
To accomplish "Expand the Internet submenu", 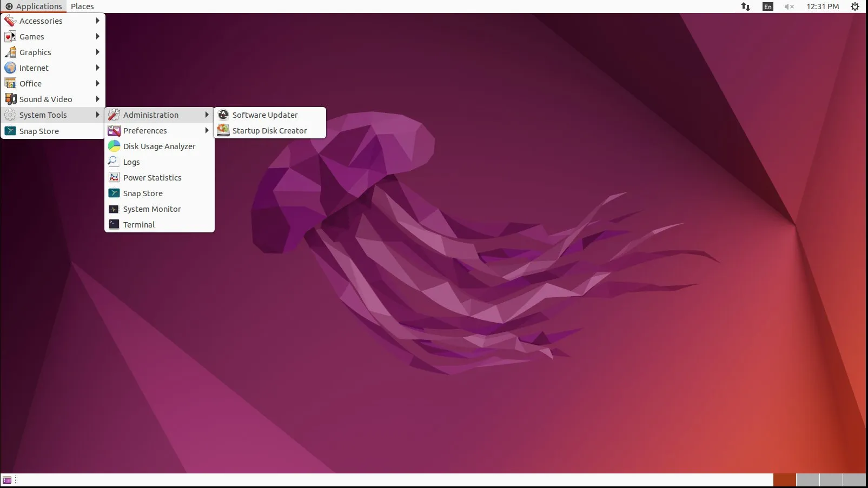I will pos(34,68).
